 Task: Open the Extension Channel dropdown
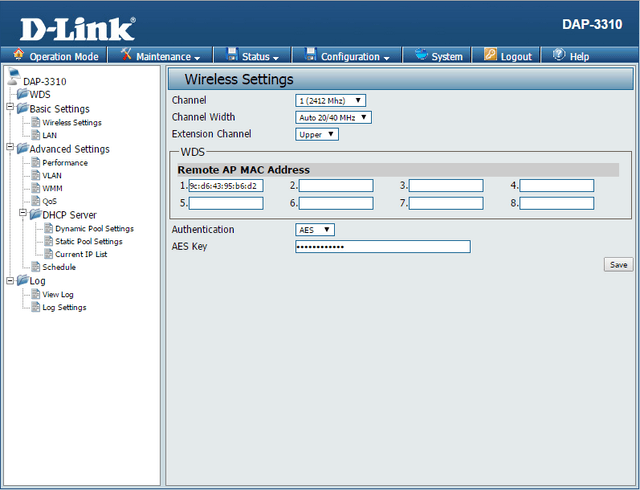pos(317,134)
